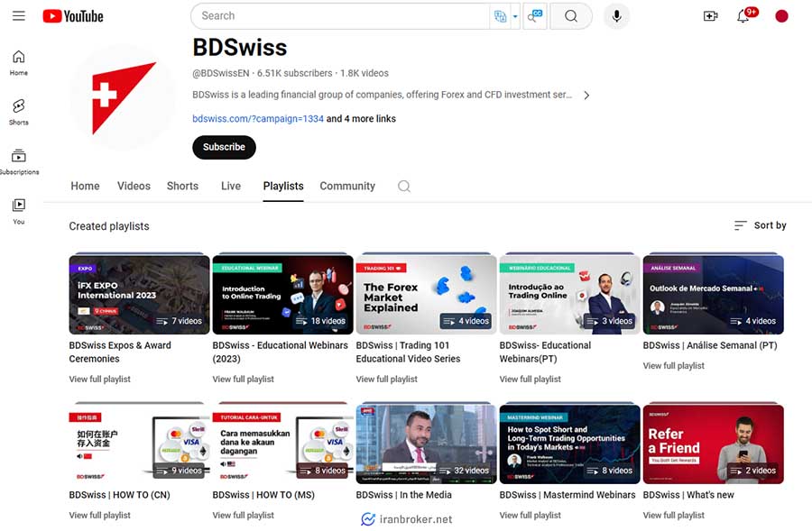
Task: Click the '7 videos' playlist count badge
Action: (x=180, y=321)
